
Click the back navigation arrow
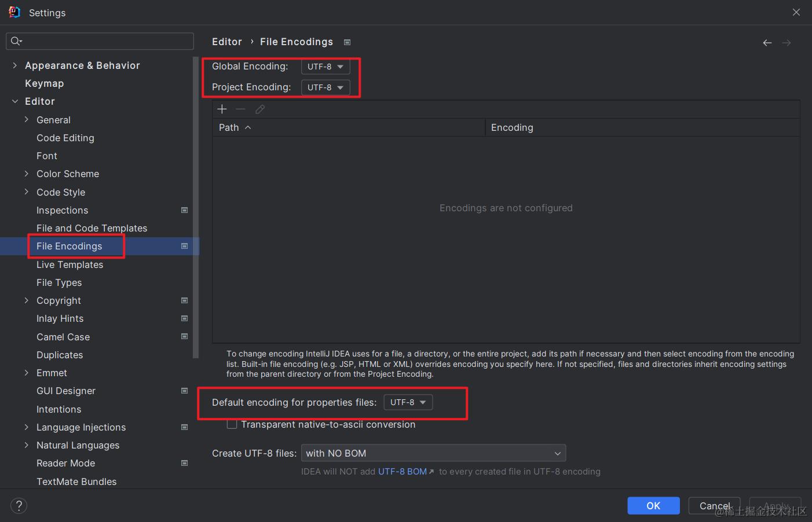pos(767,43)
